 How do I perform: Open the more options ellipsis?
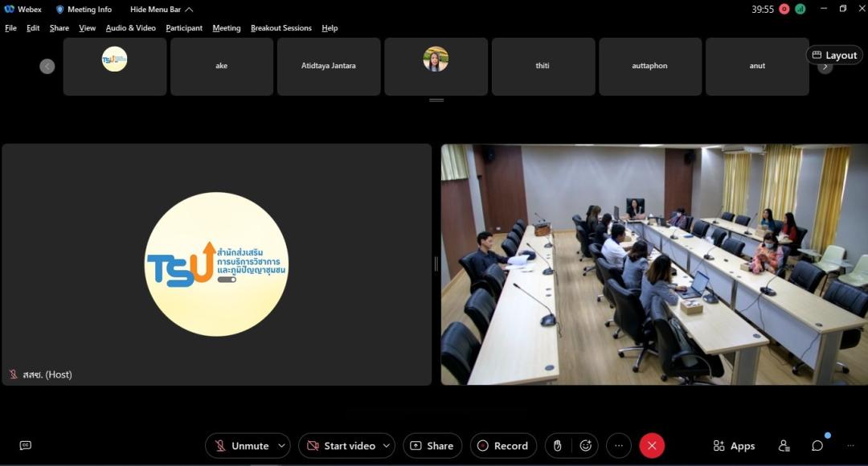pos(618,446)
